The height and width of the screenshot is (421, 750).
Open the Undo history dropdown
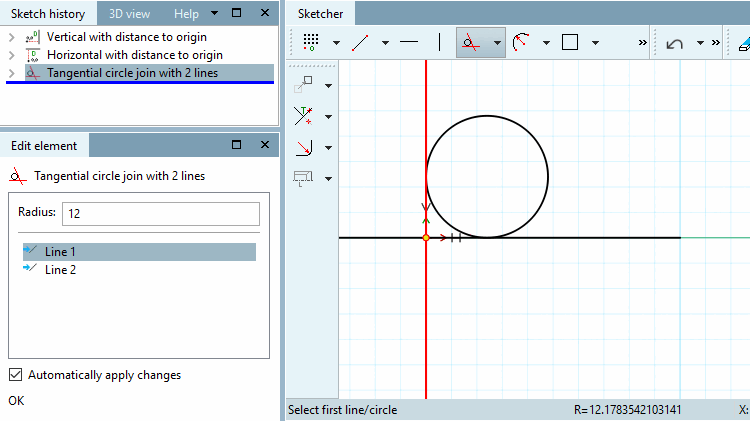[x=700, y=43]
